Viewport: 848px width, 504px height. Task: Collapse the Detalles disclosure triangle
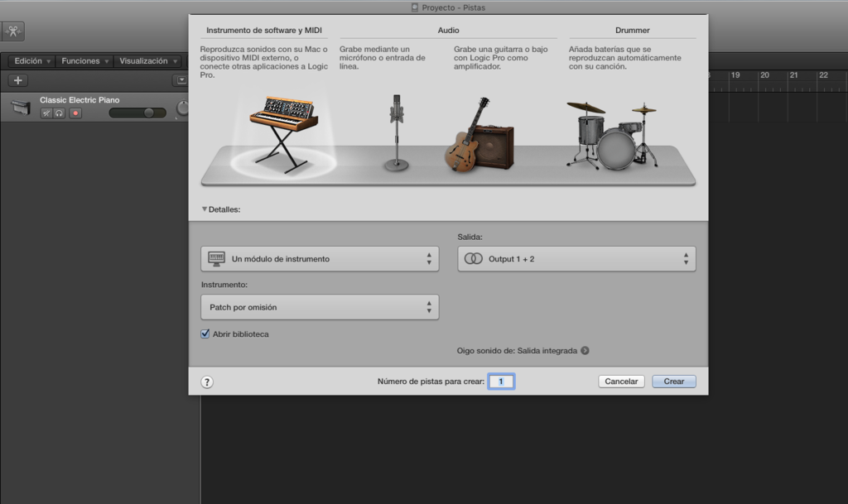[205, 209]
